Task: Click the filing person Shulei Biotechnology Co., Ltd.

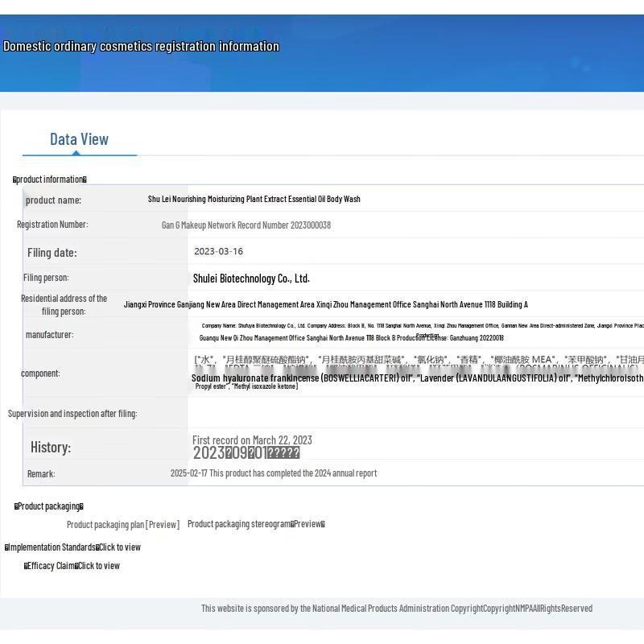Action: [251, 279]
